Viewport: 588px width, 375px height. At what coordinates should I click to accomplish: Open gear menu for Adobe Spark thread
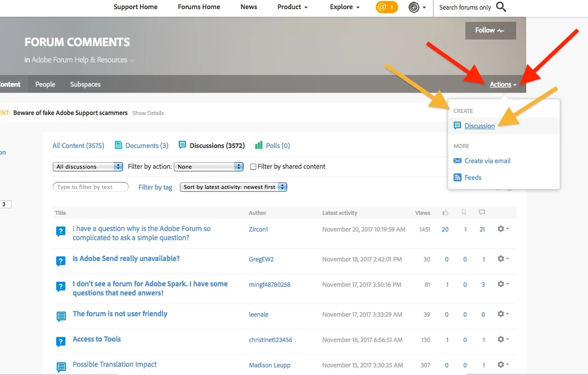coord(503,284)
